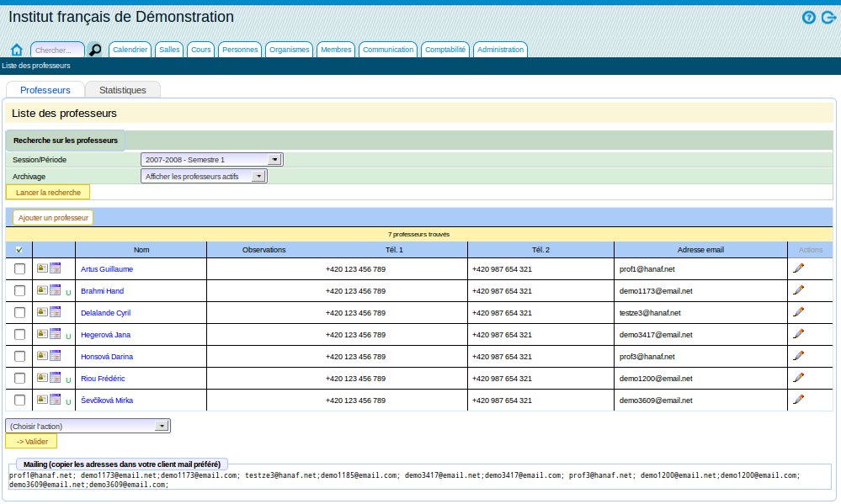Open the Hegerová Jana profile link
841x504 pixels.
(106, 335)
